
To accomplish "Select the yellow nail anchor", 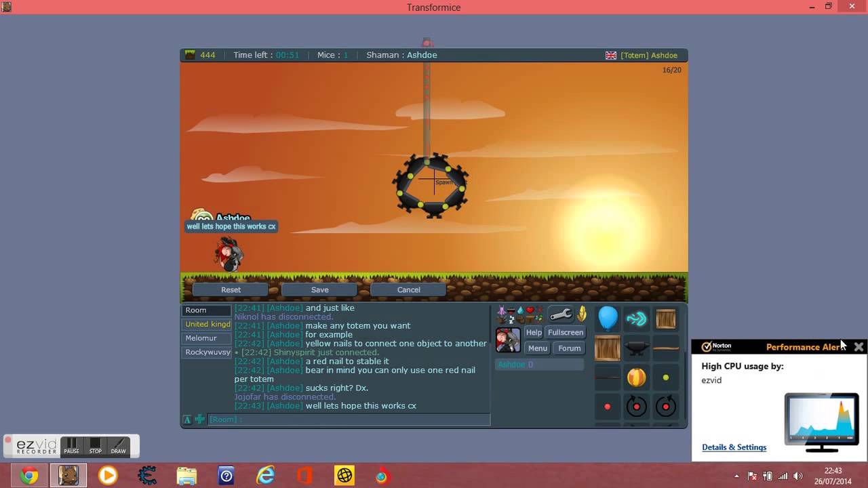I will [x=665, y=378].
